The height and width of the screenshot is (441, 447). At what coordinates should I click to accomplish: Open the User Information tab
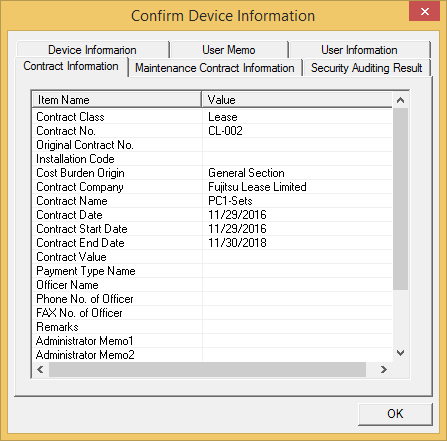[x=359, y=50]
